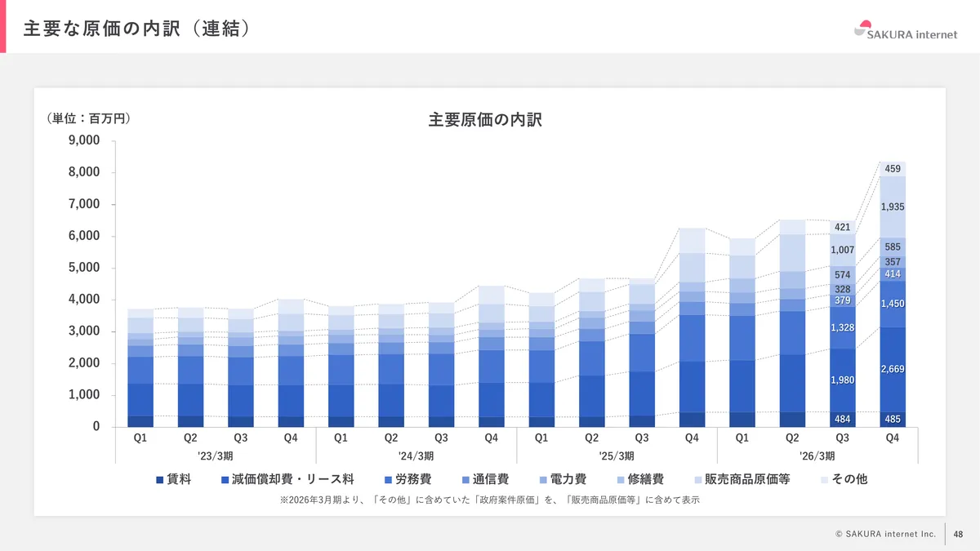The width and height of the screenshot is (980, 551).
Task: Click the 2,000 axis label
Action: pyautogui.click(x=83, y=363)
